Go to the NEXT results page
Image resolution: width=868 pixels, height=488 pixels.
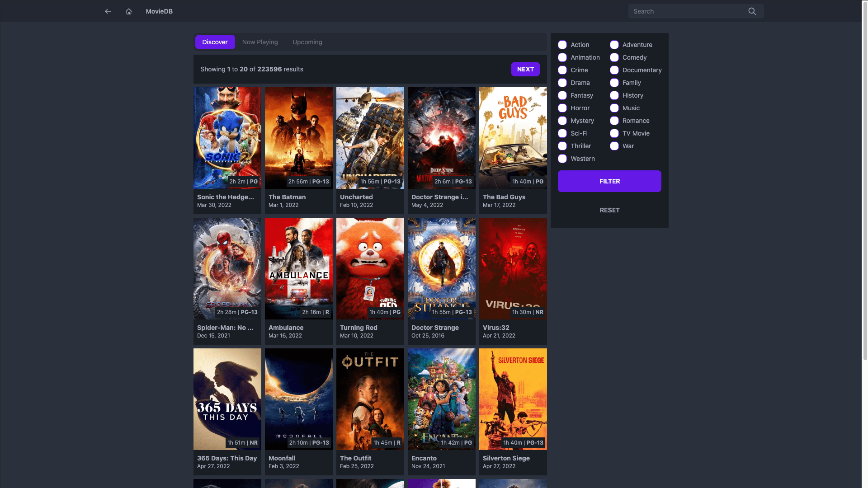point(525,69)
